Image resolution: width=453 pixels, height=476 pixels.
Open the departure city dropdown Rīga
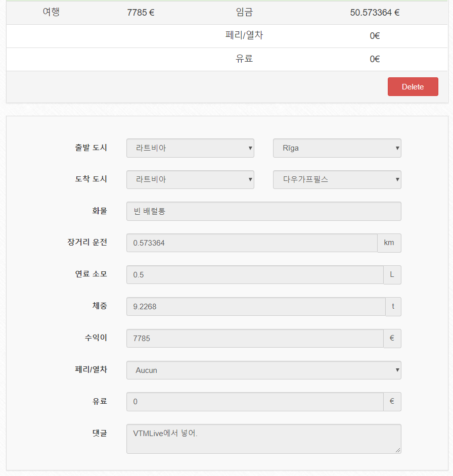coord(337,148)
